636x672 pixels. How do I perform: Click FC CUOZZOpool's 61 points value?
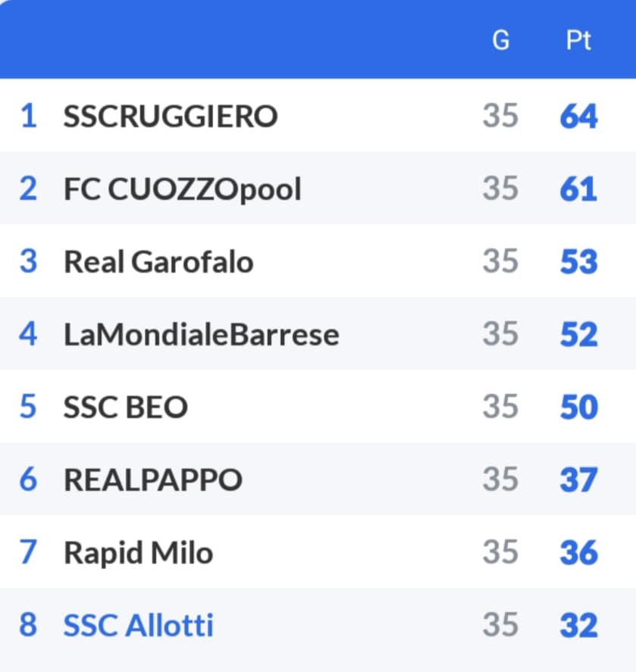pos(578,189)
